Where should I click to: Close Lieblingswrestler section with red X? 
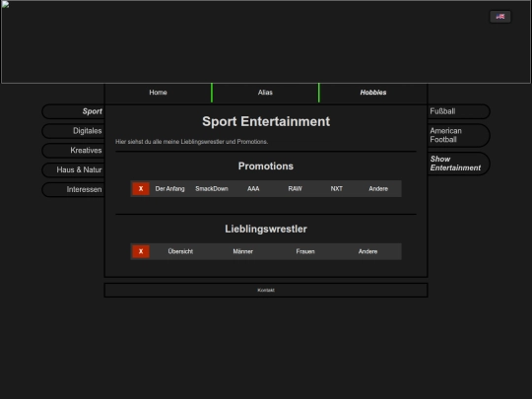(x=141, y=251)
